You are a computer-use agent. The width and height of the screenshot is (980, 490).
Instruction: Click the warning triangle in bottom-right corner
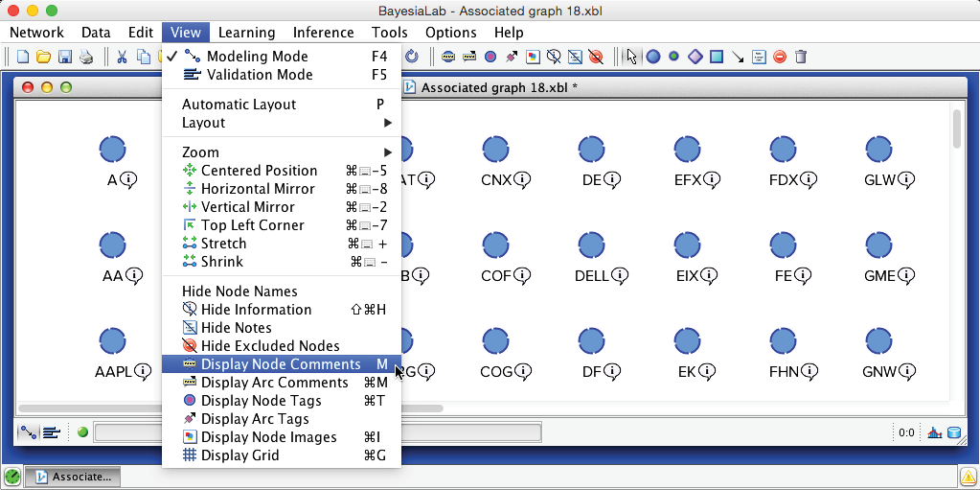(x=969, y=477)
